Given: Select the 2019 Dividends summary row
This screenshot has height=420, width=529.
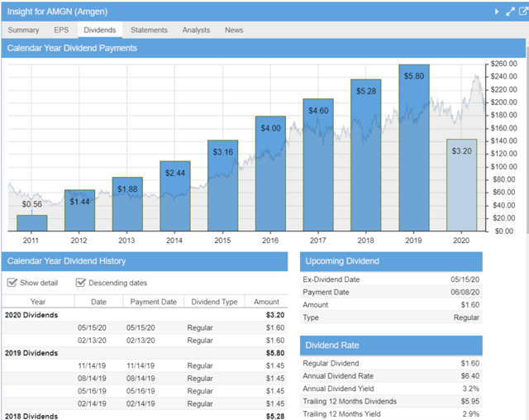Looking at the screenshot, I should point(145,353).
